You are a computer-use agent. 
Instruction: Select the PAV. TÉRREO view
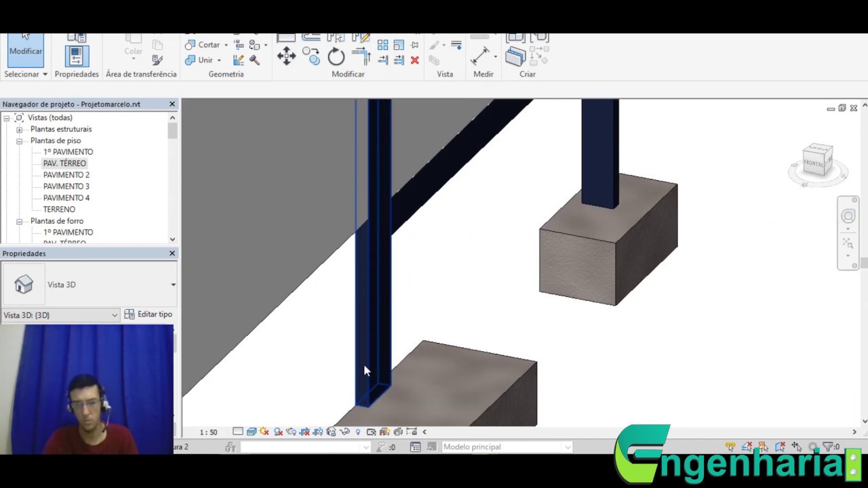pos(64,163)
